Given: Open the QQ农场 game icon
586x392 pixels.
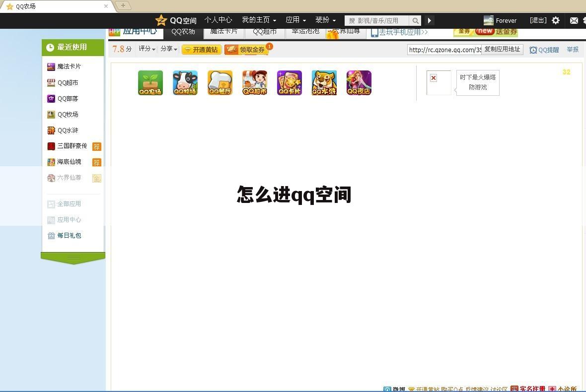Looking at the screenshot, I should coord(150,82).
